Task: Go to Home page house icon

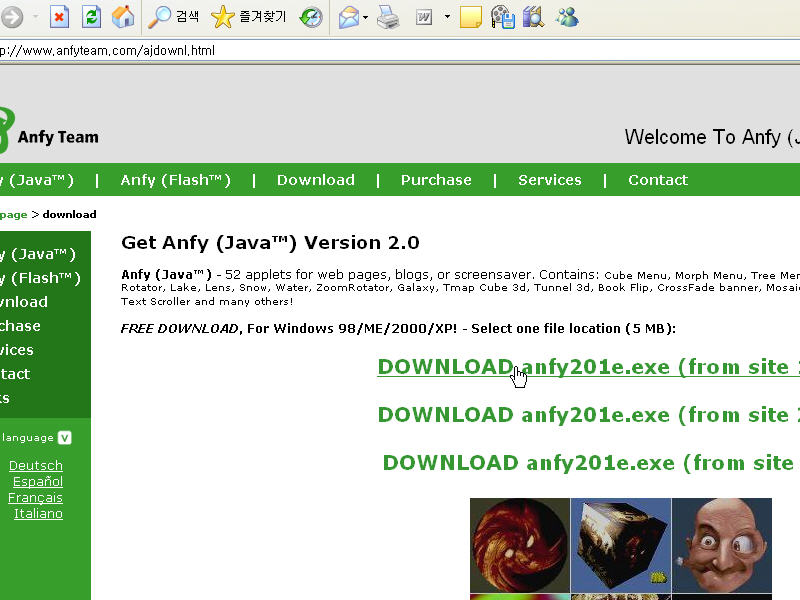Action: 123,17
